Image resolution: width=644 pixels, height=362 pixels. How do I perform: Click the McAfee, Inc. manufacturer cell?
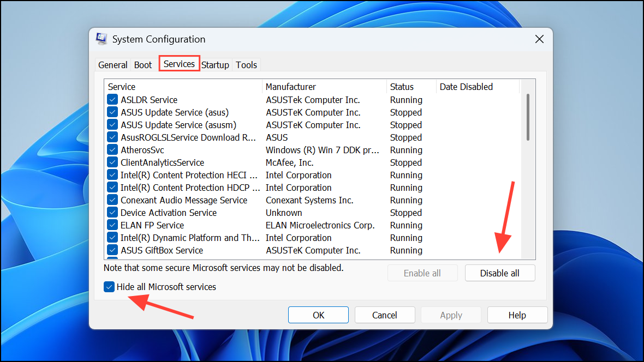point(290,162)
